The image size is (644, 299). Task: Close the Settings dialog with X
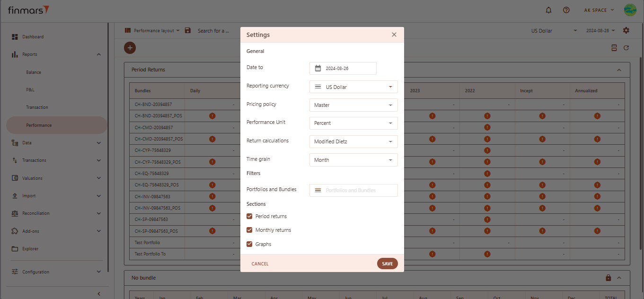click(x=394, y=35)
